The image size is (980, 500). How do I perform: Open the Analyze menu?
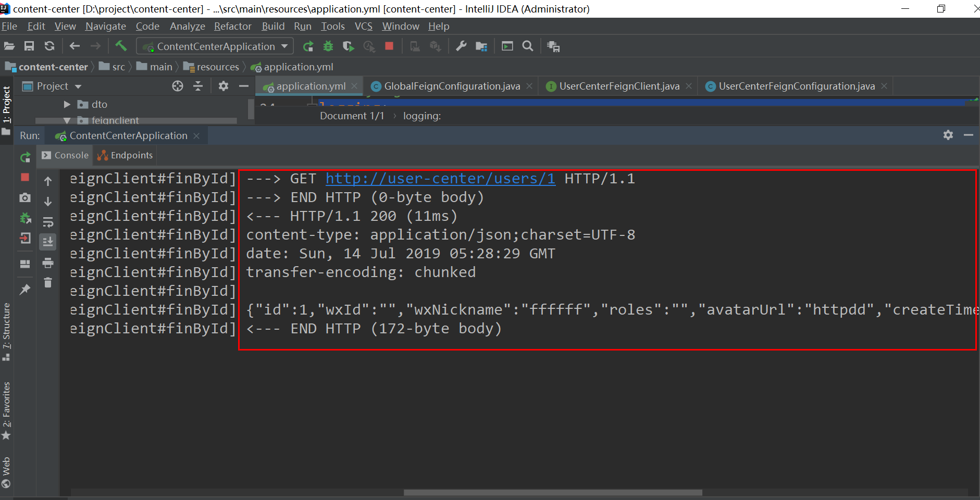188,26
